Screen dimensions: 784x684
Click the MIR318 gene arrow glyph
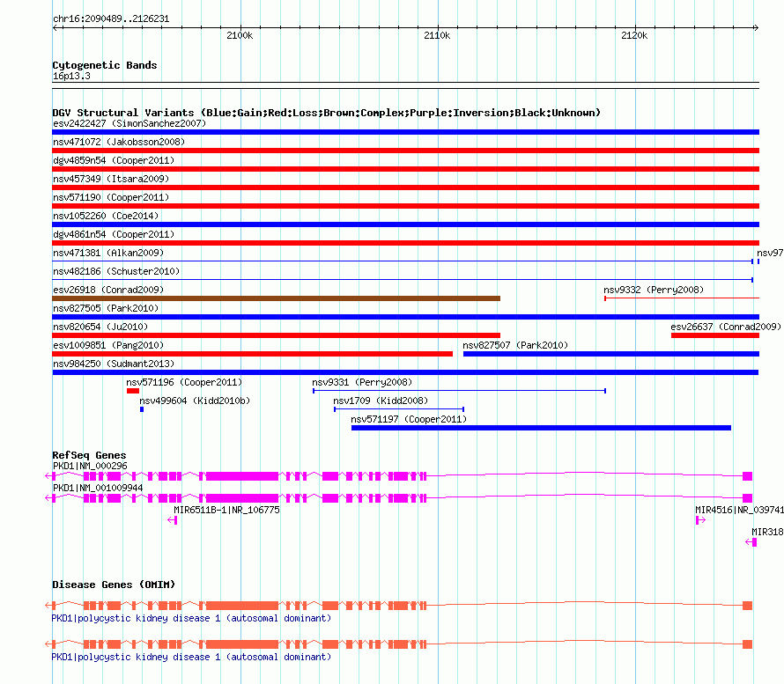751,542
